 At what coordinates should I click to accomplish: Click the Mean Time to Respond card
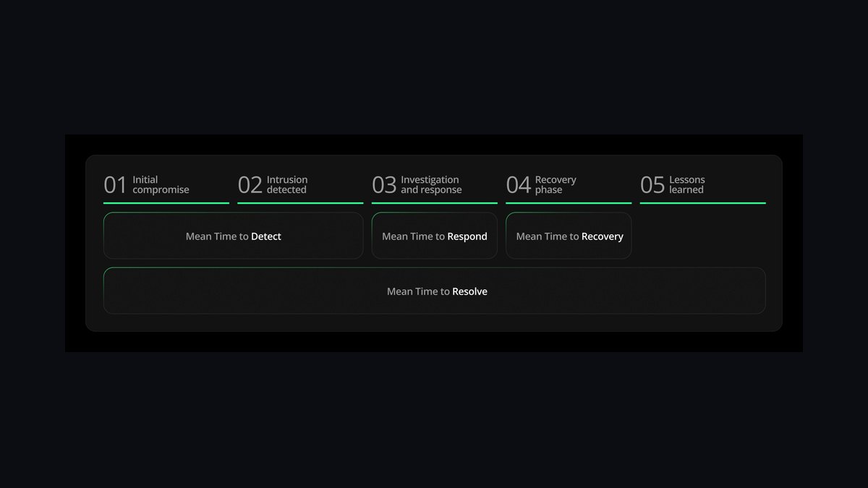(435, 236)
